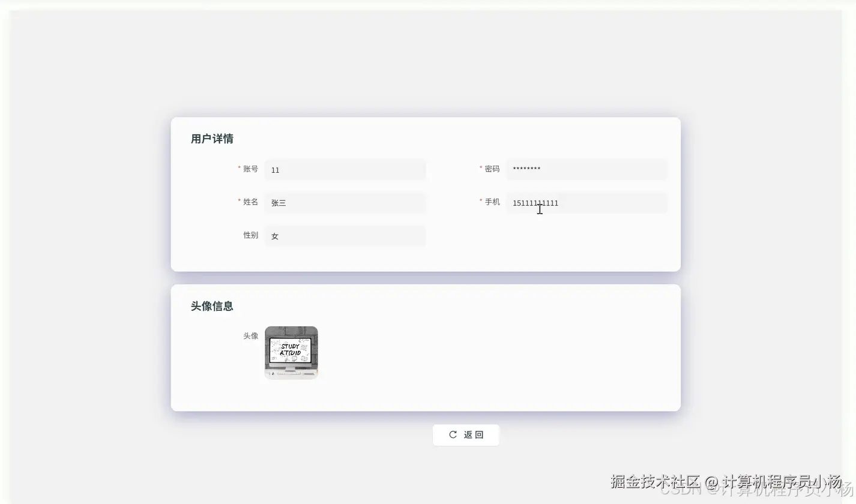Click the 手机 field label

tap(492, 202)
